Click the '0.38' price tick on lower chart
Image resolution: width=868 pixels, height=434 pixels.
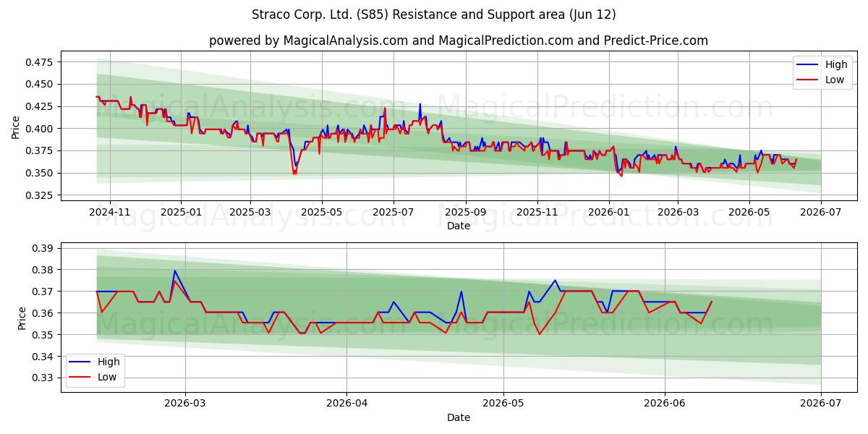click(x=44, y=270)
